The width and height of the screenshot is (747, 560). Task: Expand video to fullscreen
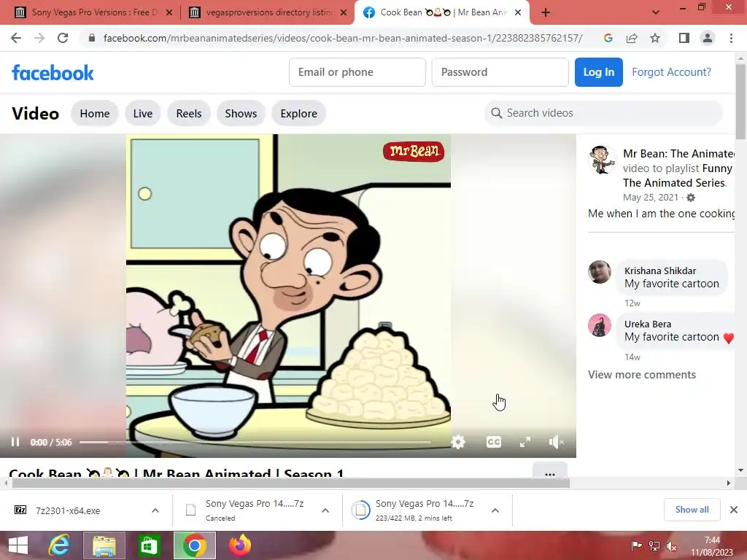[x=525, y=442]
